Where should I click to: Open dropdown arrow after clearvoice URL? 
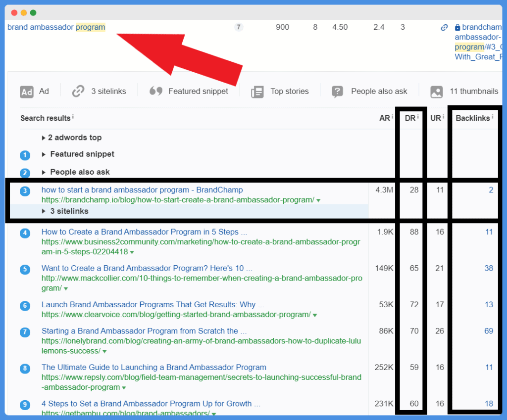click(315, 315)
